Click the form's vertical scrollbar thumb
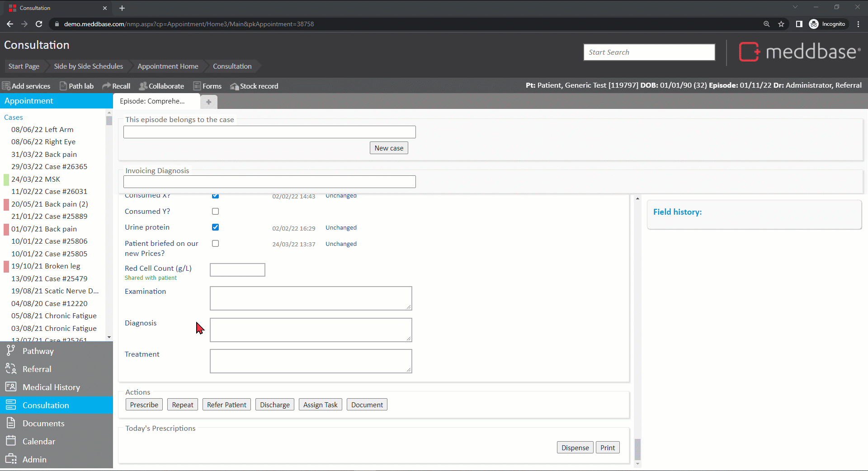868x471 pixels. pyautogui.click(x=637, y=449)
